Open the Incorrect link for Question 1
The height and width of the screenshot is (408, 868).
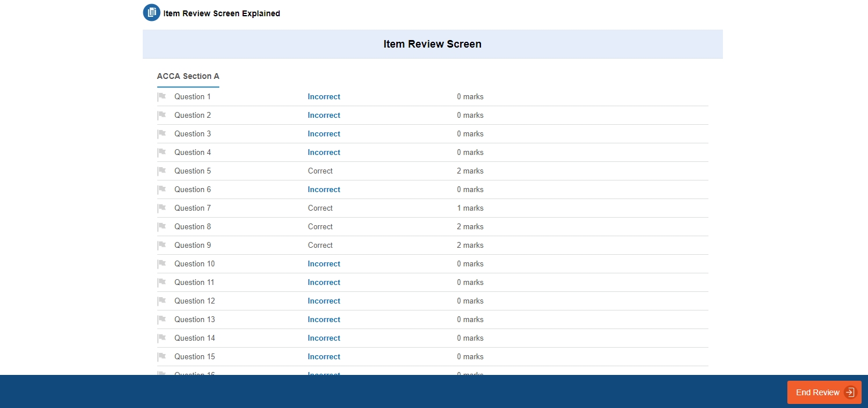pos(324,97)
